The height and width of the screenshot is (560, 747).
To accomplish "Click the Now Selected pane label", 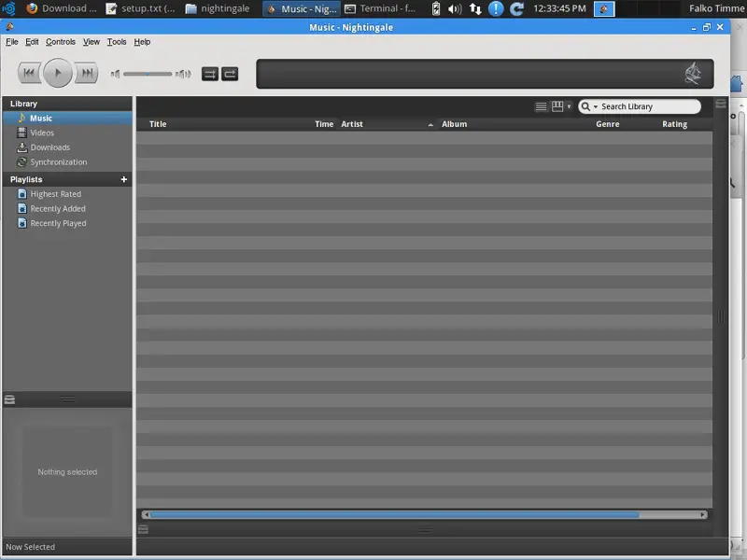I will pyautogui.click(x=31, y=547).
